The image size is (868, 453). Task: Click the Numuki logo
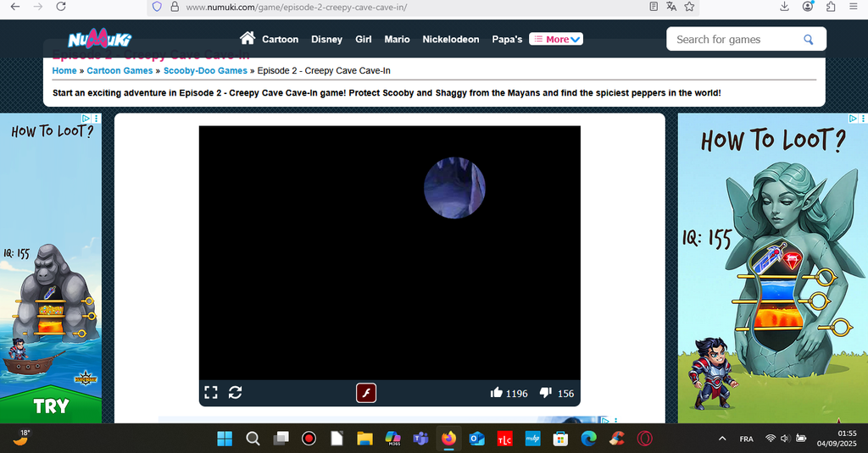pos(99,39)
